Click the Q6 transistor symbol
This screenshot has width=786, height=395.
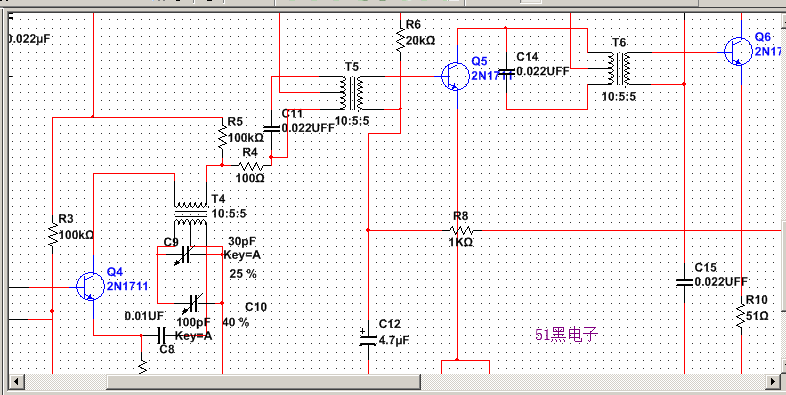738,51
